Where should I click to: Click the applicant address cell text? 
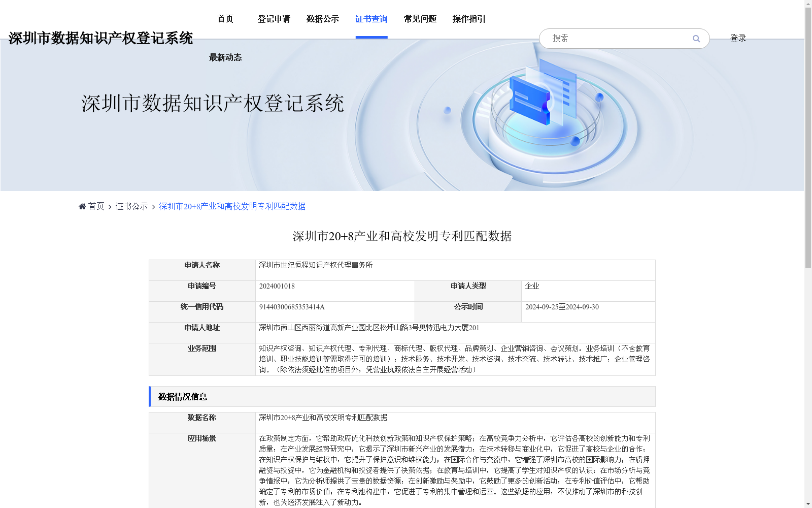point(369,328)
